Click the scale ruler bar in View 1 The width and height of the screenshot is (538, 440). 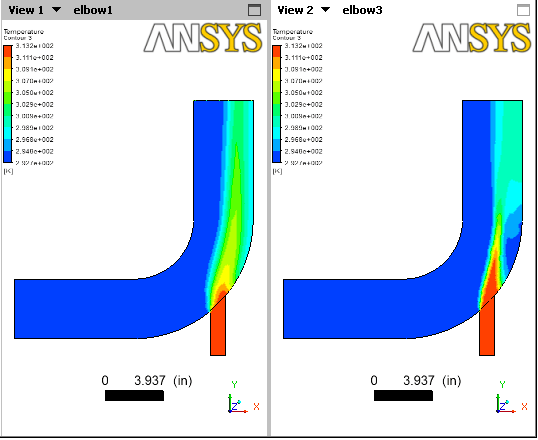pos(134,396)
